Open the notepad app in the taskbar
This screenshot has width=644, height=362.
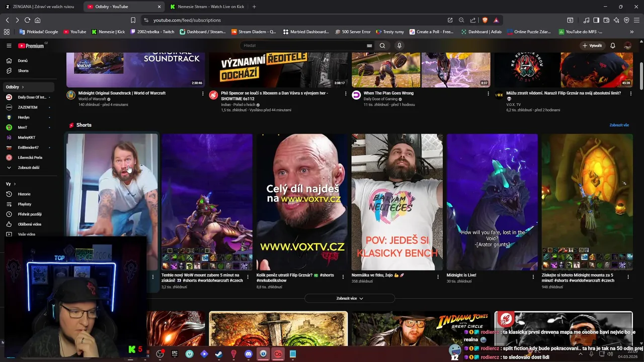[292, 354]
